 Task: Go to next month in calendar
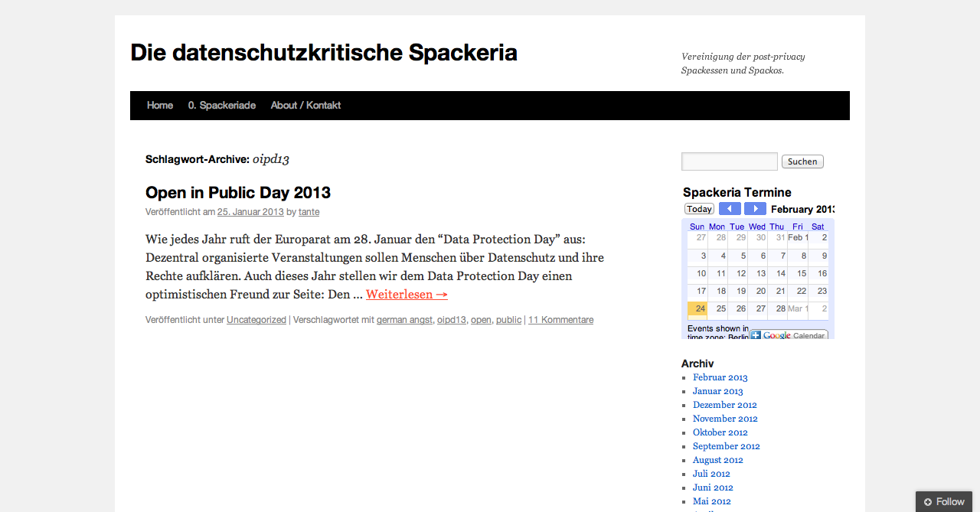755,209
